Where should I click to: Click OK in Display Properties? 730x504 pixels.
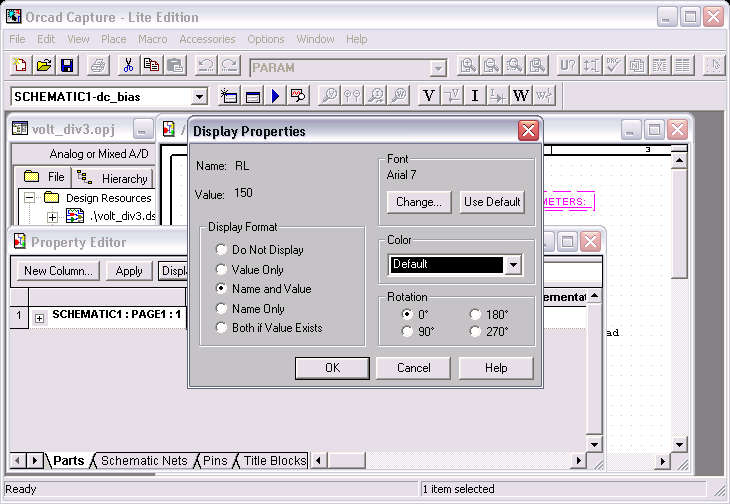point(332,368)
